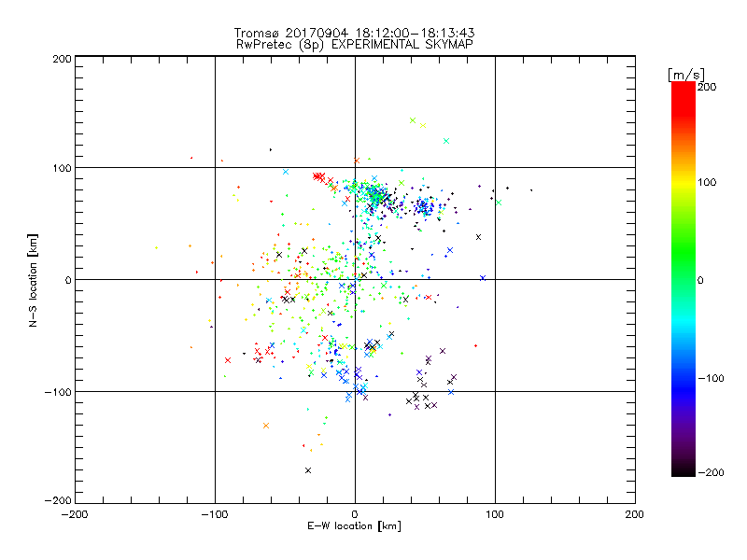747x560 pixels.
Task: Click the -100 label on the colorbar
Action: [711, 379]
